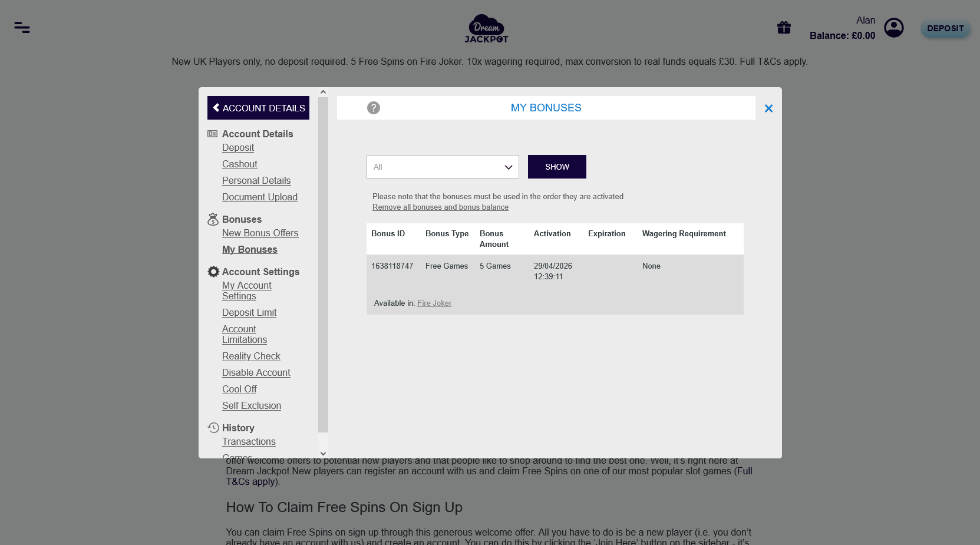Select My Bonuses menu item
The height and width of the screenshot is (545, 980).
(250, 249)
